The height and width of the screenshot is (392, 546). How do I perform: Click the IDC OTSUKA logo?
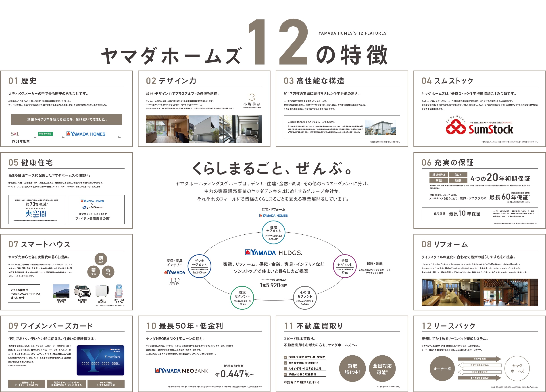pyautogui.click(x=174, y=281)
